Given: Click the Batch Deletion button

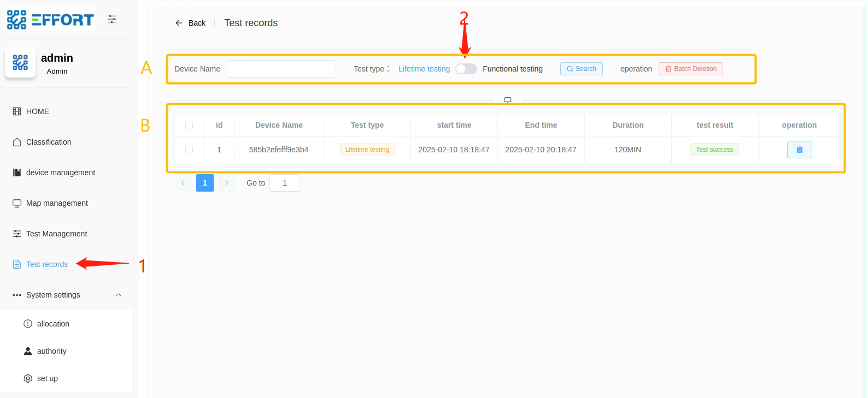Looking at the screenshot, I should point(690,69).
